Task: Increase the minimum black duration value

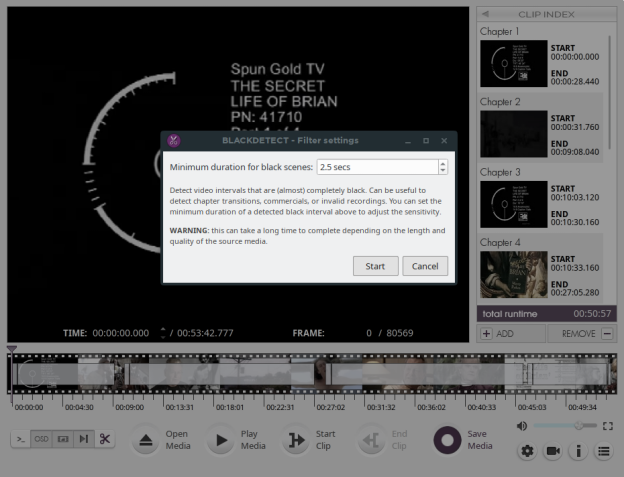Action: pos(443,163)
